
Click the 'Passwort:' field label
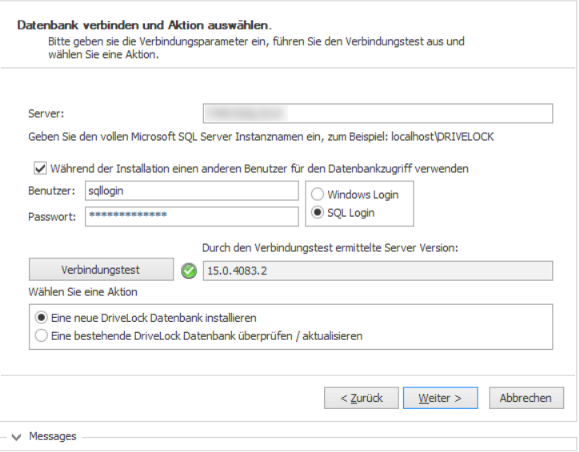click(52, 216)
